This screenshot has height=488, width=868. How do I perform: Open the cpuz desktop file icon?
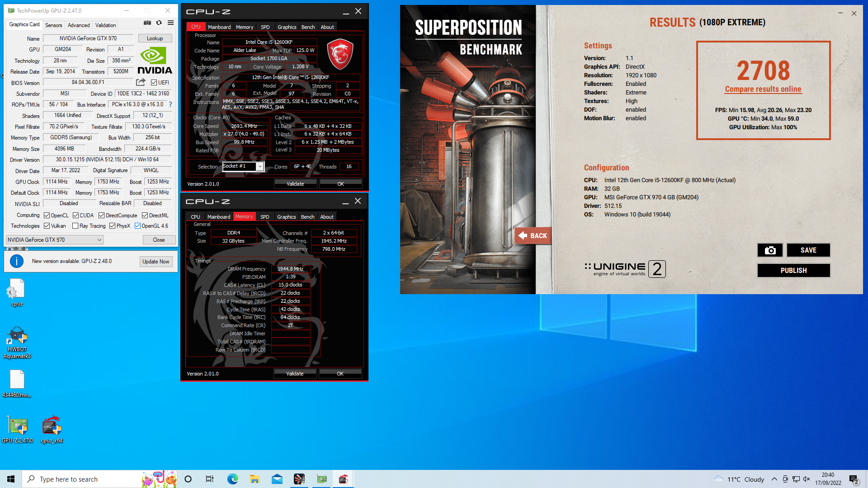(x=17, y=292)
